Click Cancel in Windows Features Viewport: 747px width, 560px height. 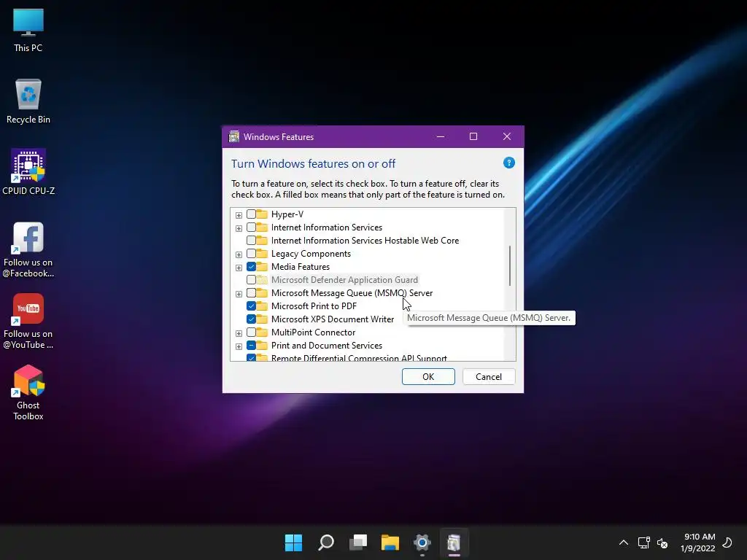[x=489, y=377]
